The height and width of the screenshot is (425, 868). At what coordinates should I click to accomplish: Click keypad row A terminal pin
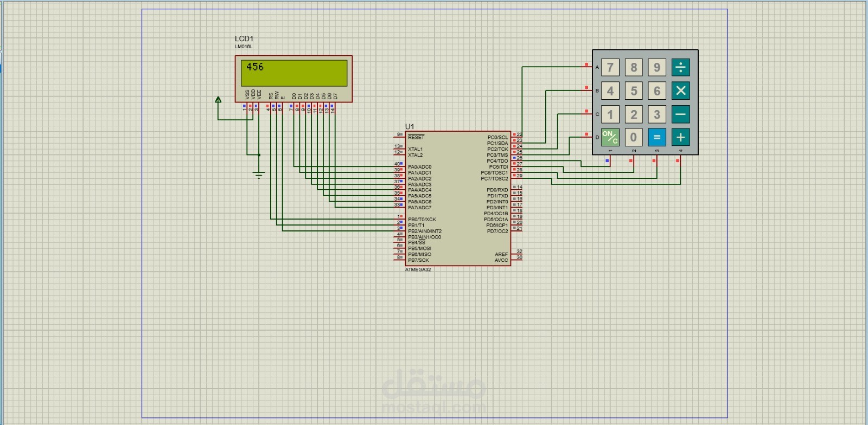(586, 65)
